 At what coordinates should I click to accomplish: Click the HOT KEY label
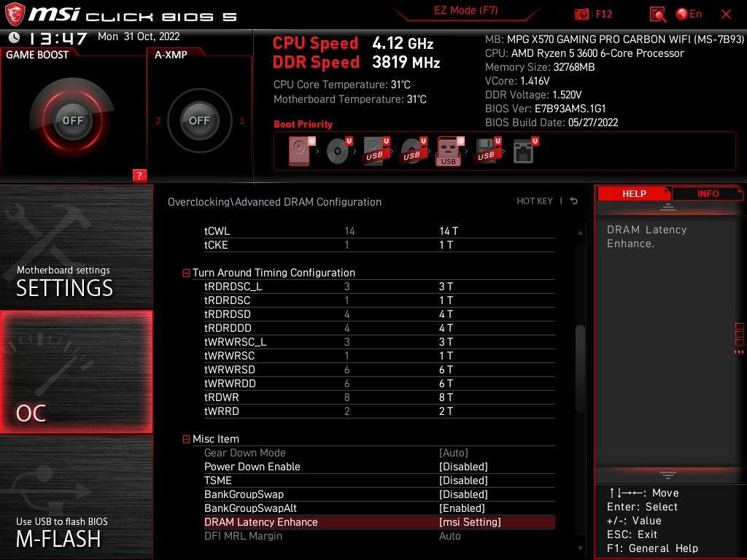coord(535,201)
